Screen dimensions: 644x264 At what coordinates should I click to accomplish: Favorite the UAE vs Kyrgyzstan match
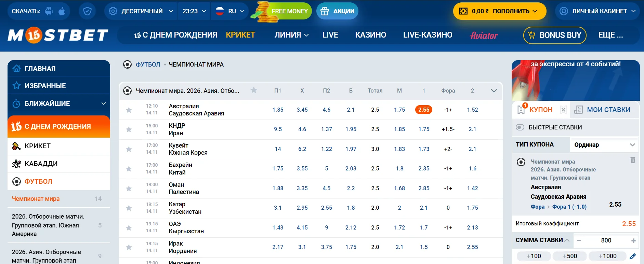(x=129, y=228)
